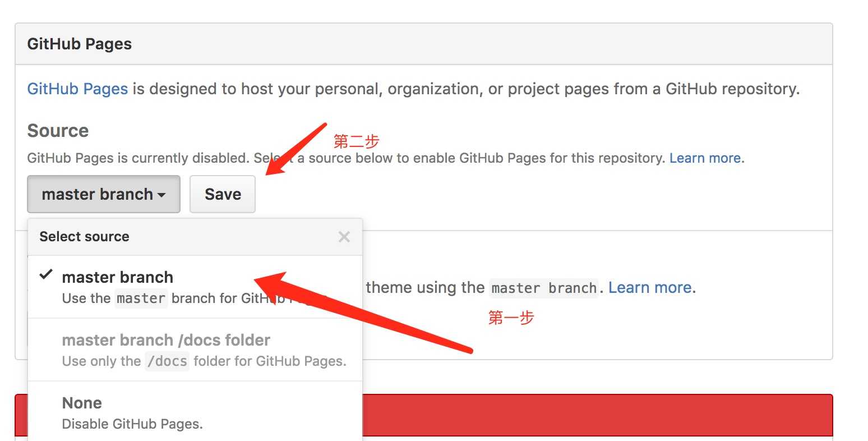
Task: Open Learn more link after theme text
Action: pos(650,288)
